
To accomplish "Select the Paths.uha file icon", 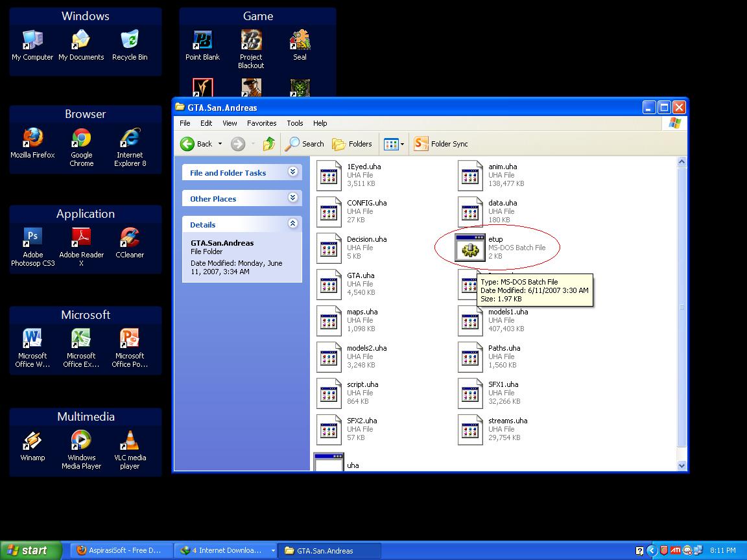I will [470, 357].
